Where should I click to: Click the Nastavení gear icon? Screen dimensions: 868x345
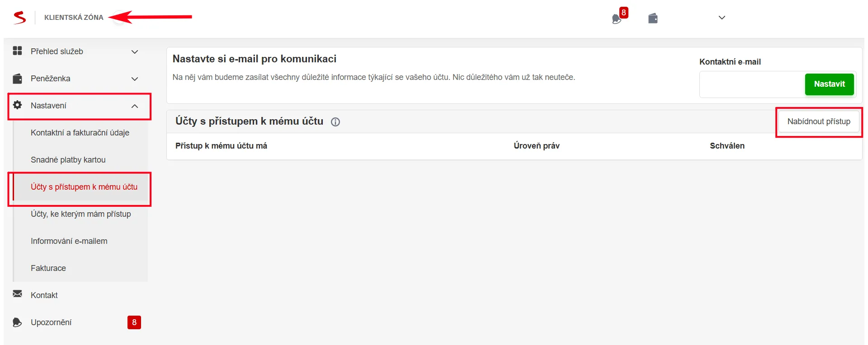17,105
